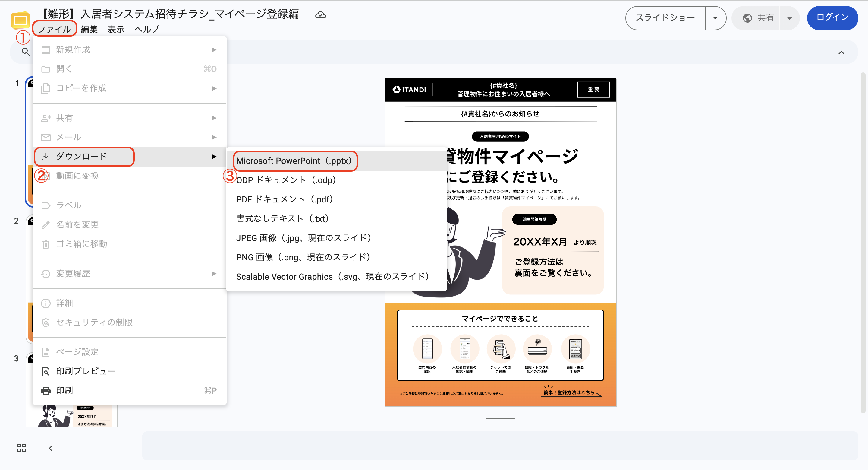Open the ファイル menu
868x470 pixels.
pos(54,29)
